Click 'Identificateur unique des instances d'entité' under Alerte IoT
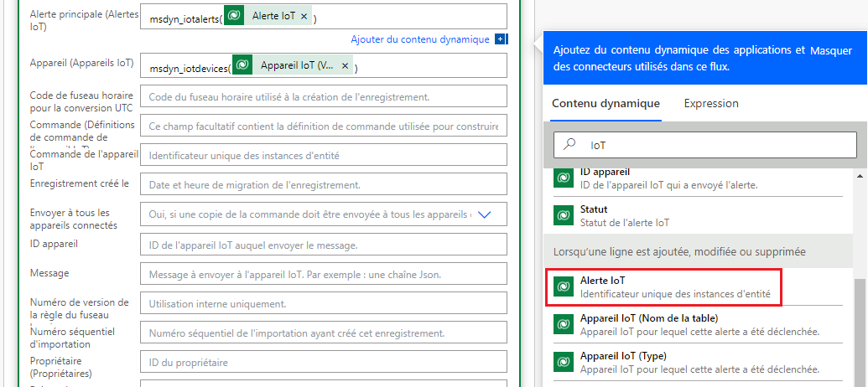 (675, 294)
